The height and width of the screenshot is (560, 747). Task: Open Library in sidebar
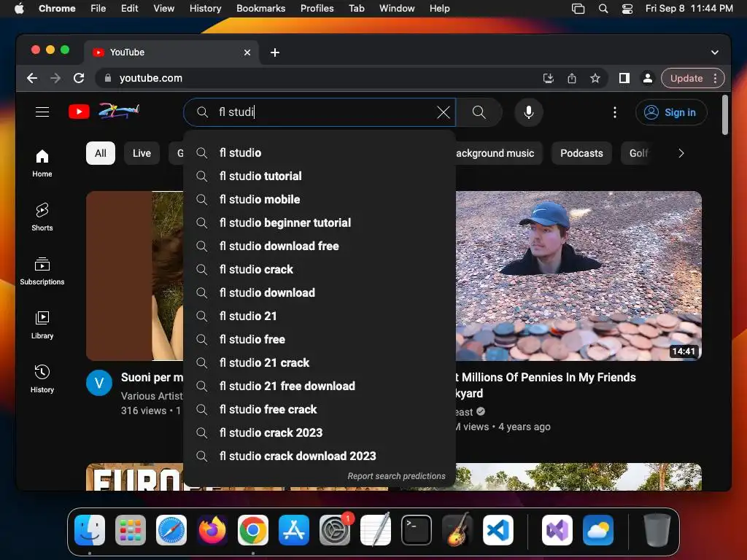pos(42,324)
